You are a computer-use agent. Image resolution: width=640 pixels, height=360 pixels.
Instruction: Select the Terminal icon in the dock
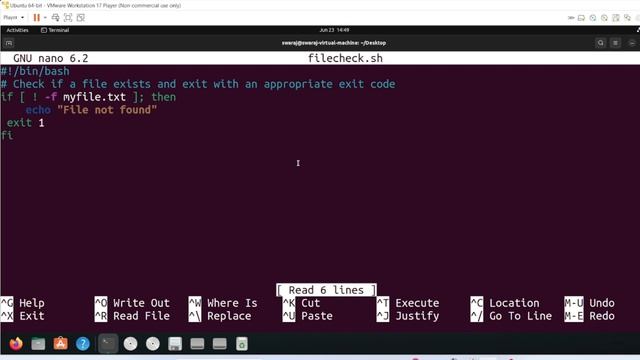(x=108, y=344)
